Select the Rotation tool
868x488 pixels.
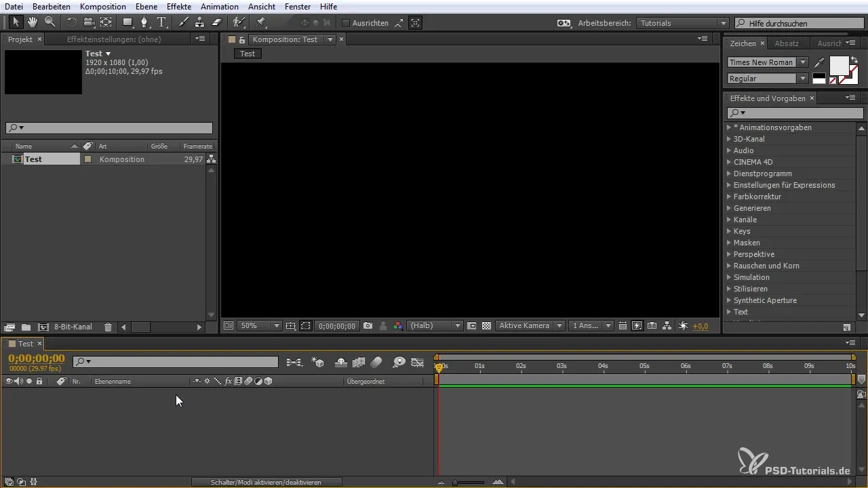point(73,22)
